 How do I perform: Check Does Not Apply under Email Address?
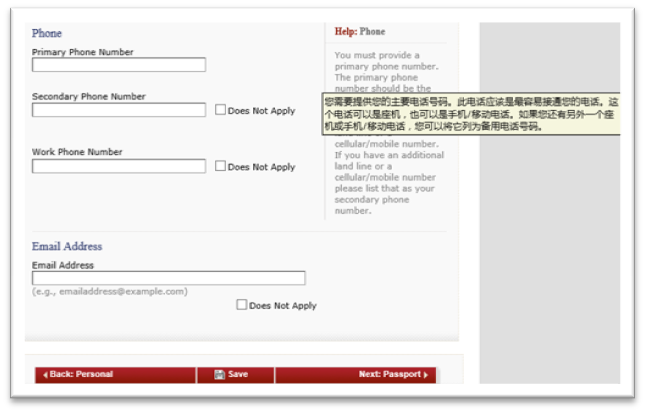242,305
